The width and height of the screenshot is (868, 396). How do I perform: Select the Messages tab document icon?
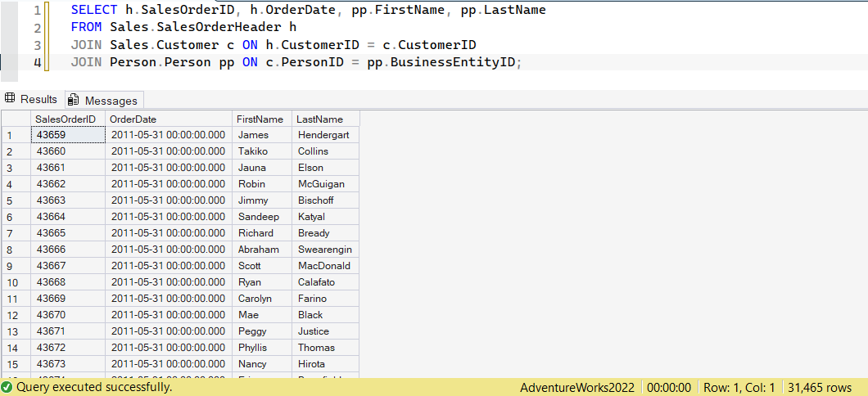73,100
